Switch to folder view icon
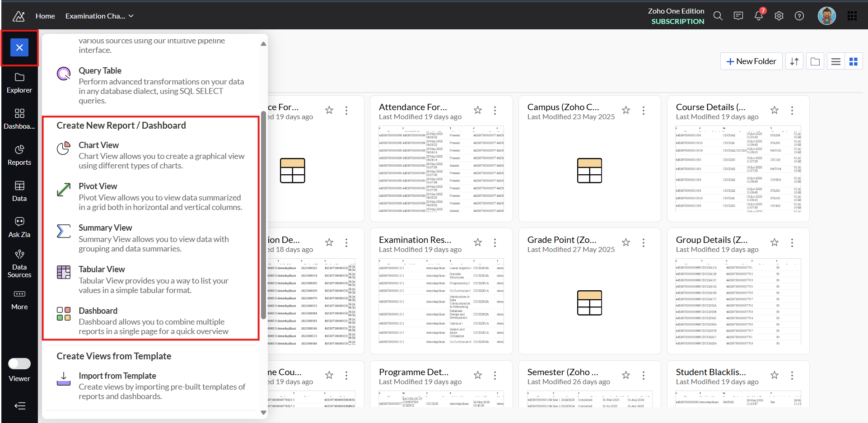The image size is (868, 423). (815, 61)
